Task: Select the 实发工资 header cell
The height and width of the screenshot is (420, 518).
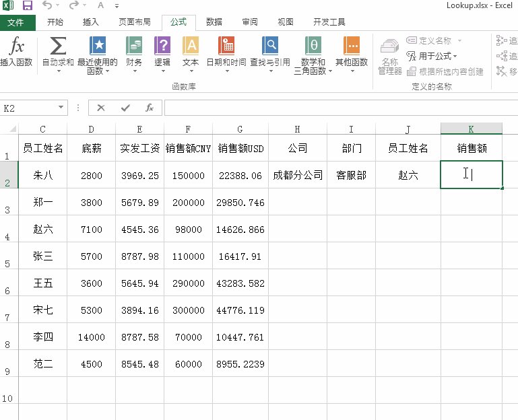Action: click(x=139, y=148)
